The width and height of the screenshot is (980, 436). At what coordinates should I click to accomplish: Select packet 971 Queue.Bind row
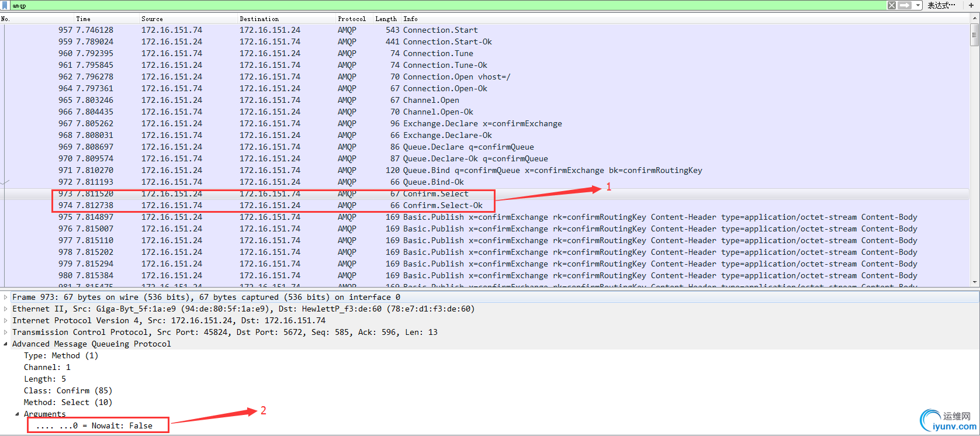tap(485, 170)
